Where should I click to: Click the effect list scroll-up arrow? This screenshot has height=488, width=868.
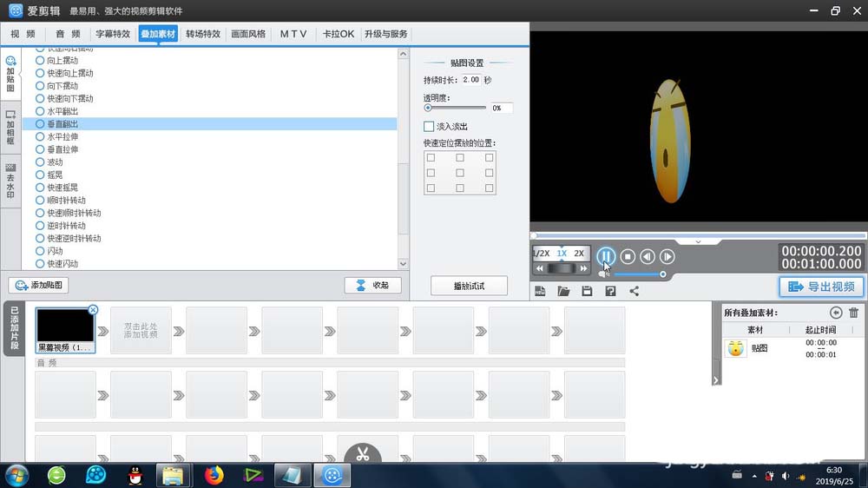403,54
